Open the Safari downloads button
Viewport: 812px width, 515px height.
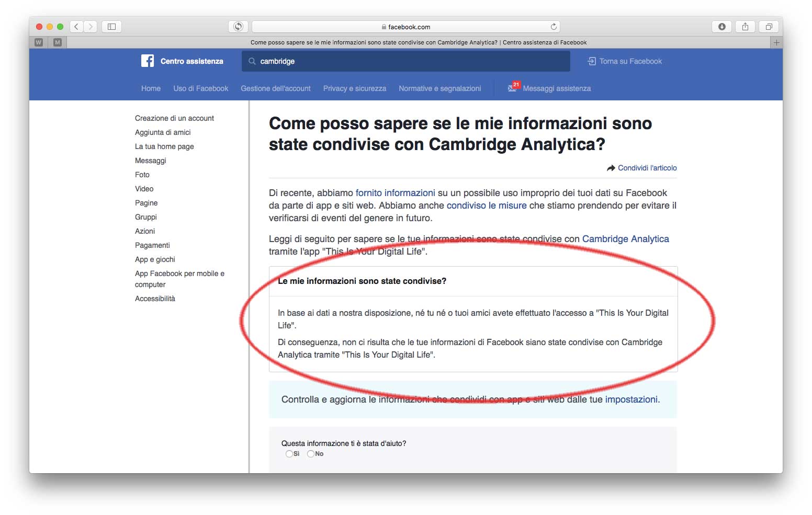722,27
